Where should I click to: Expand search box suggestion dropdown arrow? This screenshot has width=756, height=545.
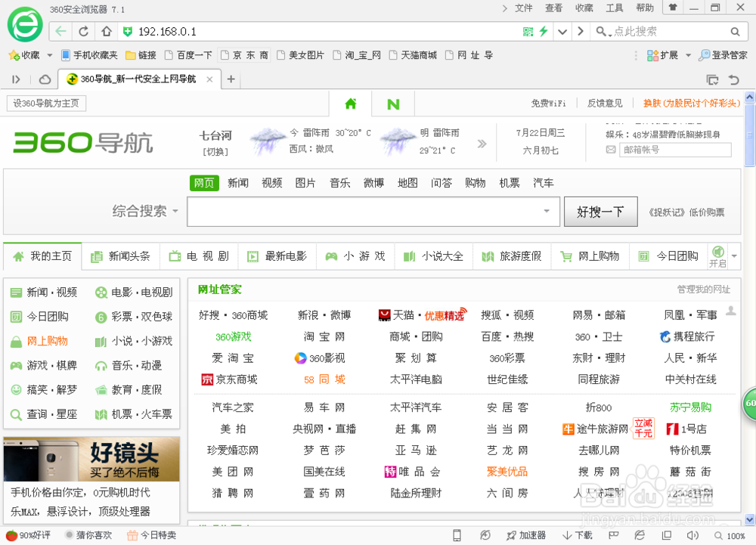547,211
